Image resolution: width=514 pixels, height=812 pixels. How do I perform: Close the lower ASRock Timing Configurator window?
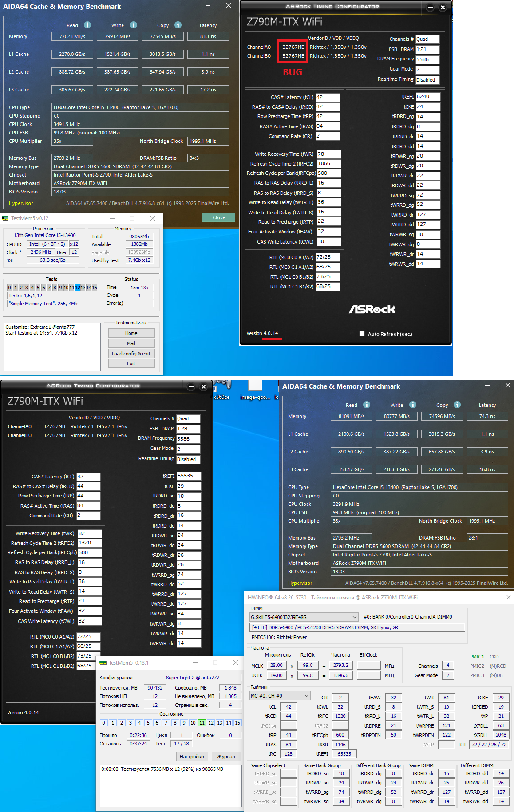tap(204, 387)
